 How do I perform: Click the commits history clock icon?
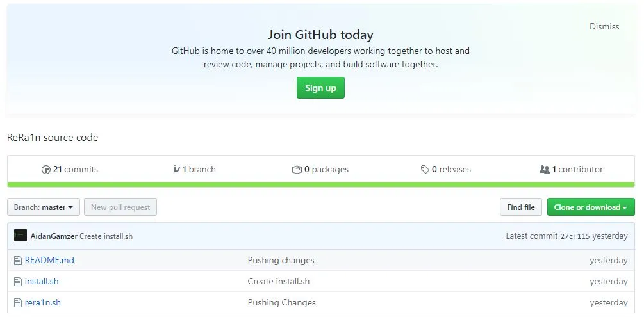tap(45, 170)
